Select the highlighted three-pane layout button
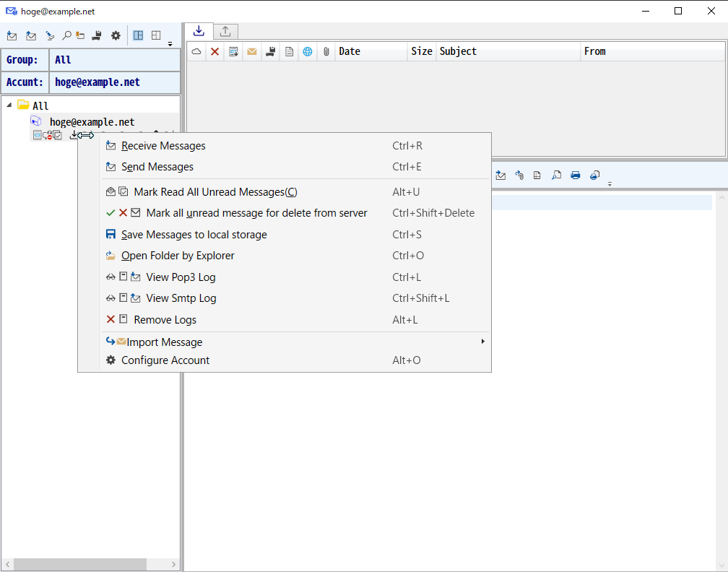Image resolution: width=728 pixels, height=572 pixels. pos(138,35)
